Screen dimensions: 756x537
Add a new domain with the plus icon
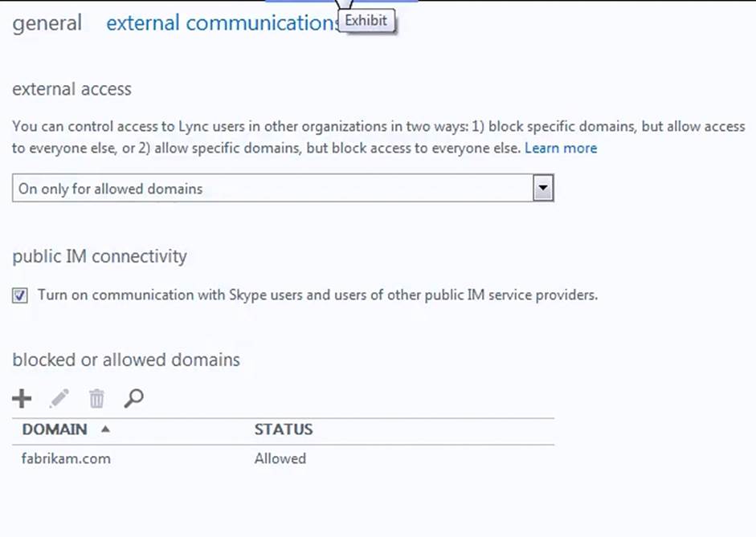click(22, 397)
